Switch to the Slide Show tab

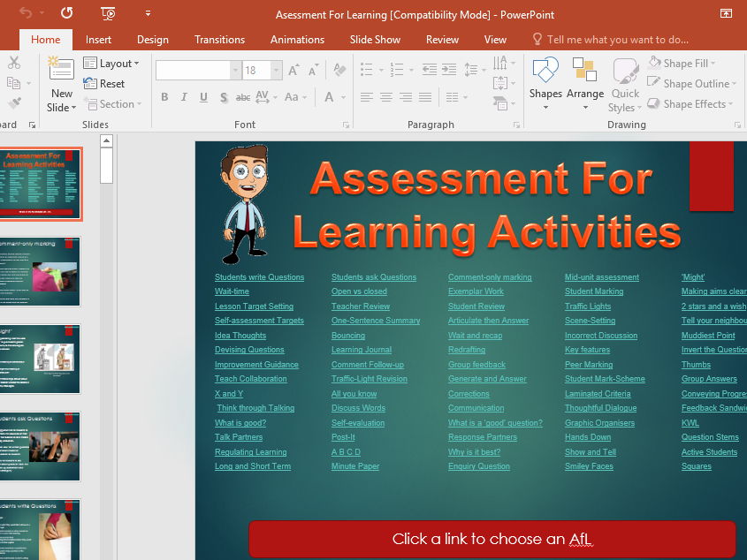click(375, 40)
